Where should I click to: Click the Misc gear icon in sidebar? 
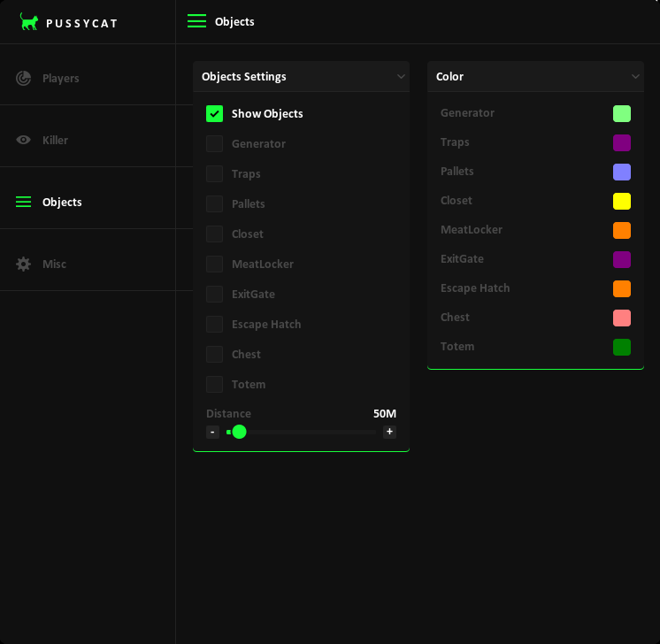click(24, 264)
